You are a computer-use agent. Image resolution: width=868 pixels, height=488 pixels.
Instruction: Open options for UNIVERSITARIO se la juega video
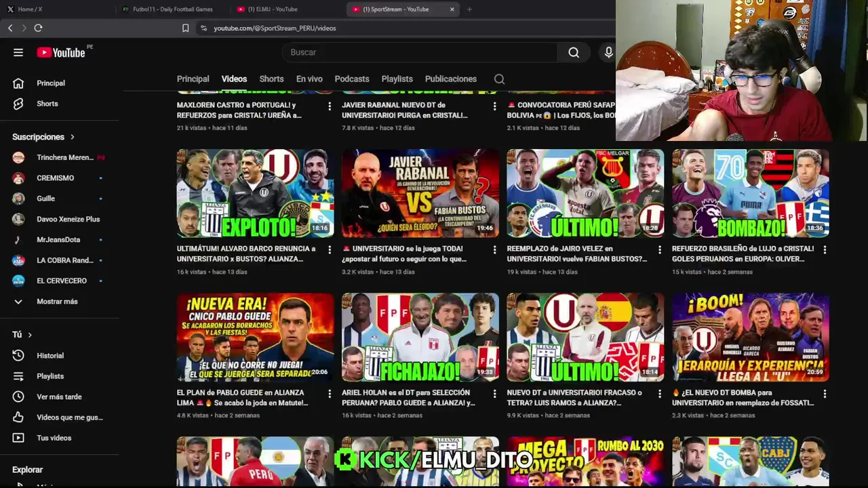(494, 250)
